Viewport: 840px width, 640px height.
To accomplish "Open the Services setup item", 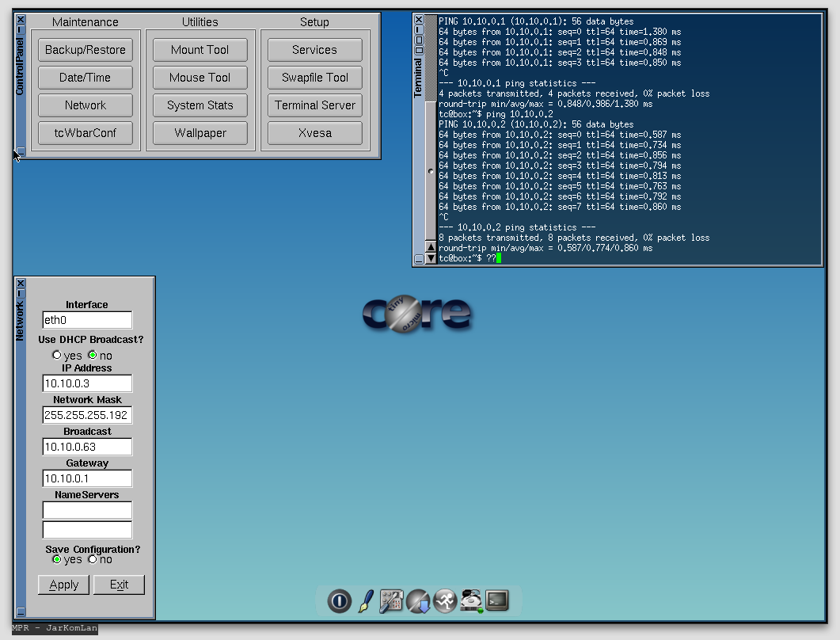I will (x=314, y=50).
